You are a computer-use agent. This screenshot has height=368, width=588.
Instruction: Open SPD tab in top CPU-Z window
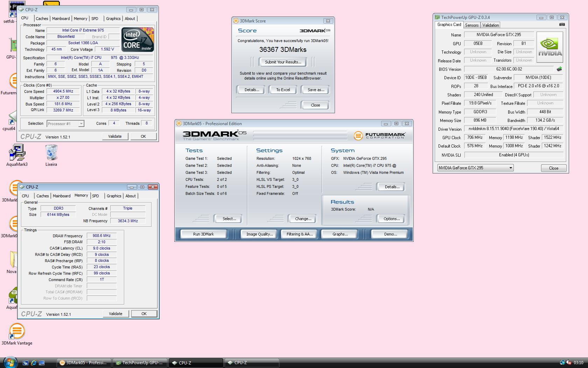point(95,19)
